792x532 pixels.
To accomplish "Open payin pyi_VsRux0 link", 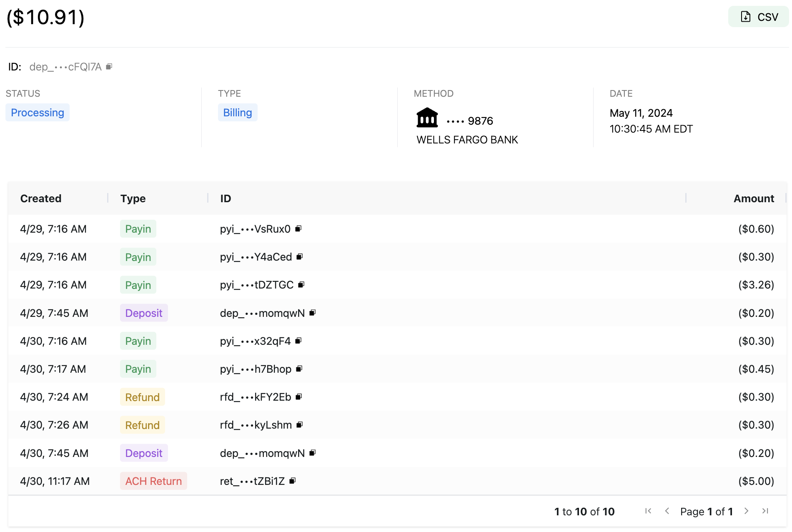I will (x=255, y=229).
